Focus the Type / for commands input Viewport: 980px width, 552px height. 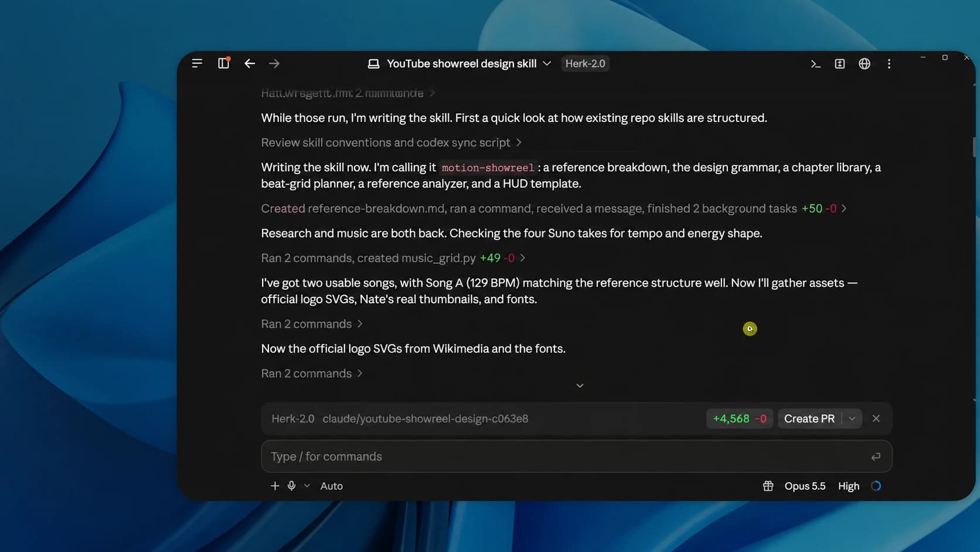(x=576, y=456)
